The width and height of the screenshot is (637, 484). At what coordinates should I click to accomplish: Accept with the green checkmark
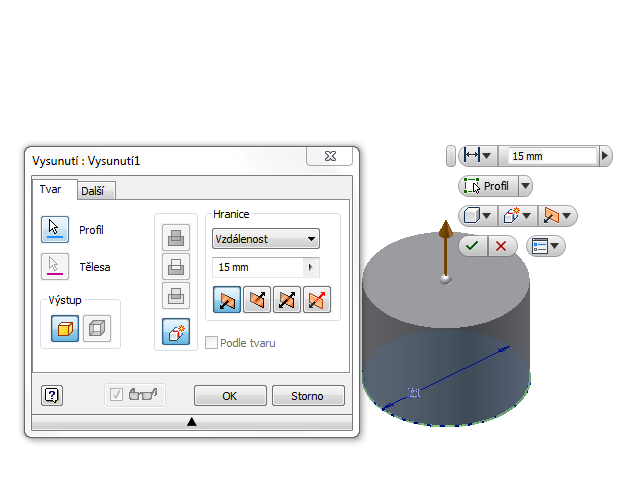point(473,246)
